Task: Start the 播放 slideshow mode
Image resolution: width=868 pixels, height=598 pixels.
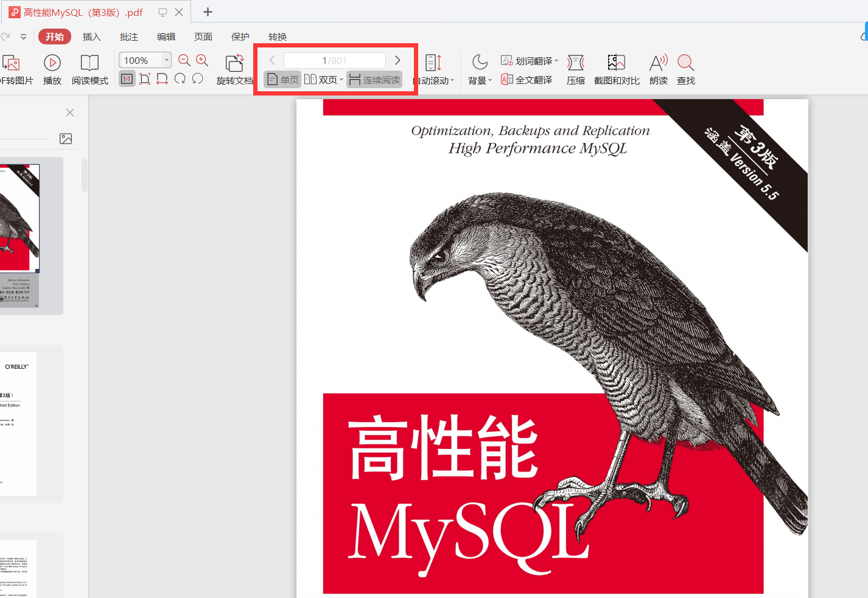Action: (x=52, y=68)
